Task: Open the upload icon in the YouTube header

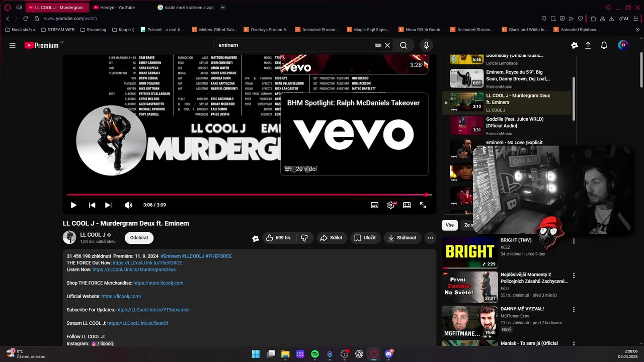Action: click(x=588, y=45)
